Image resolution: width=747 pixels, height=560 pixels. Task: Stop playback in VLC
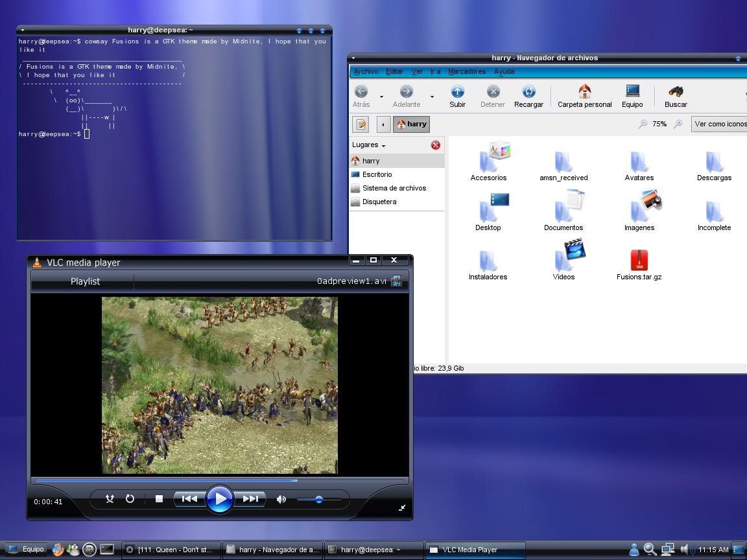(159, 498)
